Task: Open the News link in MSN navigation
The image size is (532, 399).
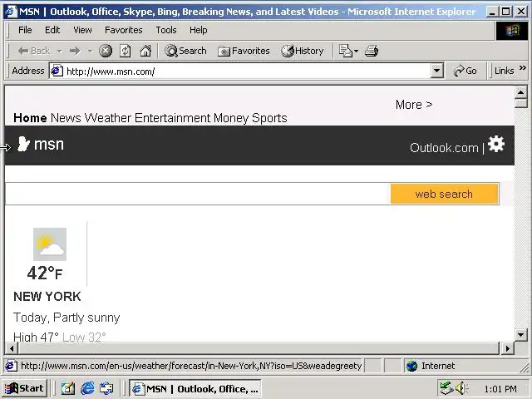Action: 66,118
